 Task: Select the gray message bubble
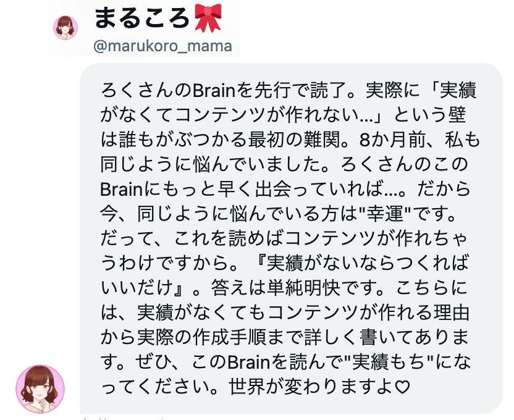(x=291, y=238)
